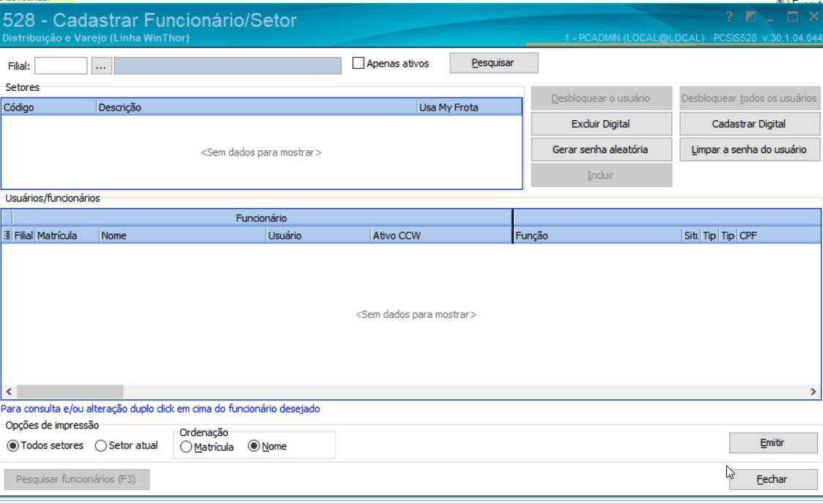Image resolution: width=823 pixels, height=504 pixels.
Task: Enable the Apenas ativos checkbox
Action: pyautogui.click(x=358, y=63)
